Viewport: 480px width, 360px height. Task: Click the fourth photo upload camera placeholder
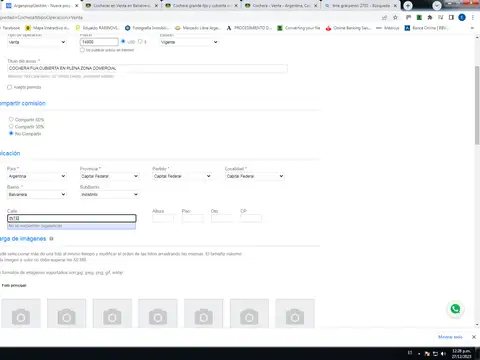tap(158, 314)
